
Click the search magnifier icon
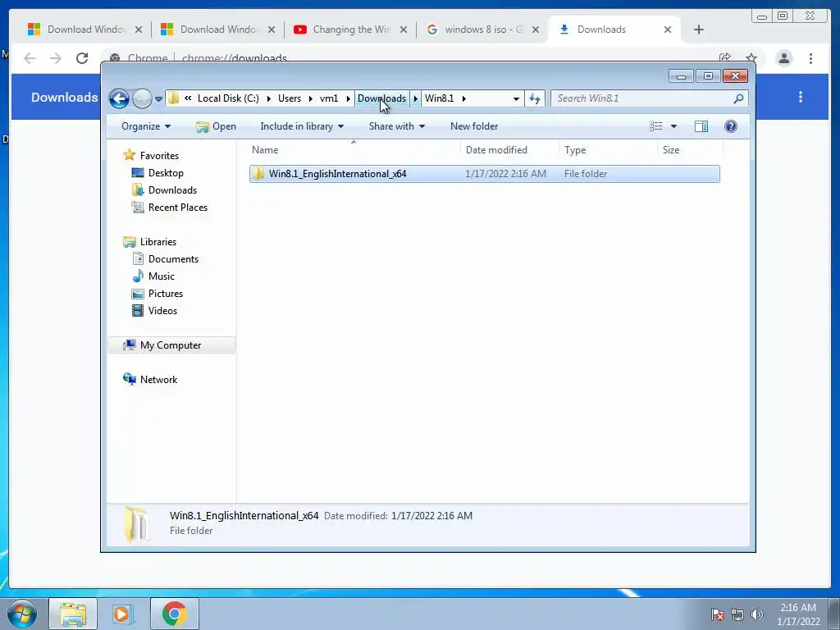tap(739, 98)
